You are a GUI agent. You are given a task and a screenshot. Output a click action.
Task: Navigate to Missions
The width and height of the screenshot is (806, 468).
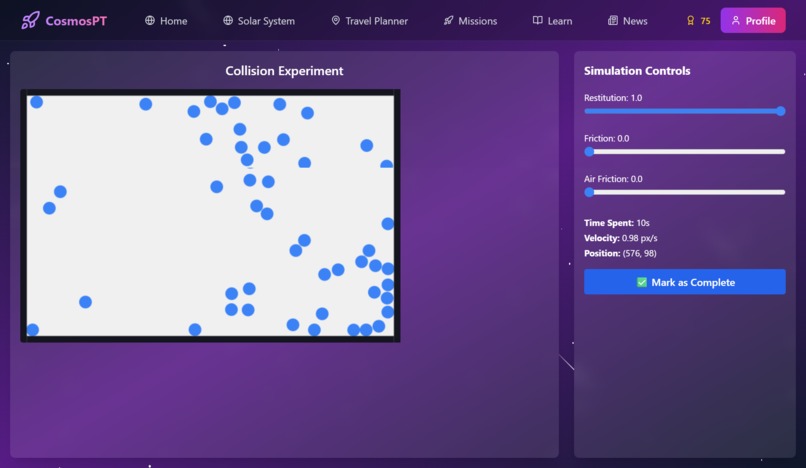[470, 21]
